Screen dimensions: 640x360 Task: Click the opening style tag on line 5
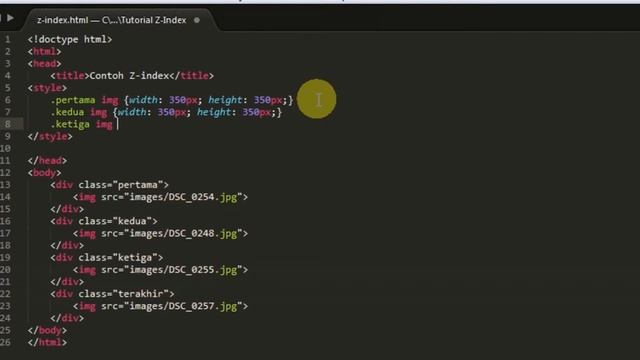point(47,88)
